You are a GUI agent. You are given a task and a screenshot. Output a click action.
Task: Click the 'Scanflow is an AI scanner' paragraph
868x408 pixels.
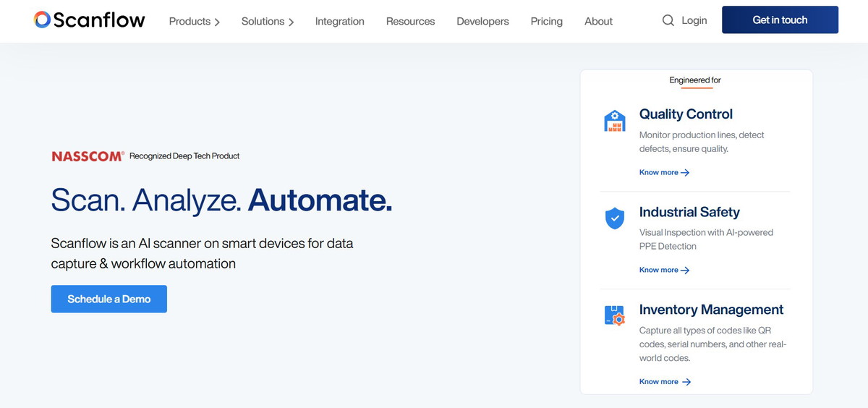203,253
